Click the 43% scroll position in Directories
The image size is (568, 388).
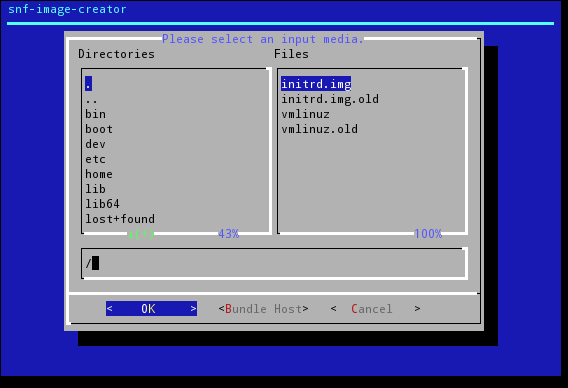[229, 234]
